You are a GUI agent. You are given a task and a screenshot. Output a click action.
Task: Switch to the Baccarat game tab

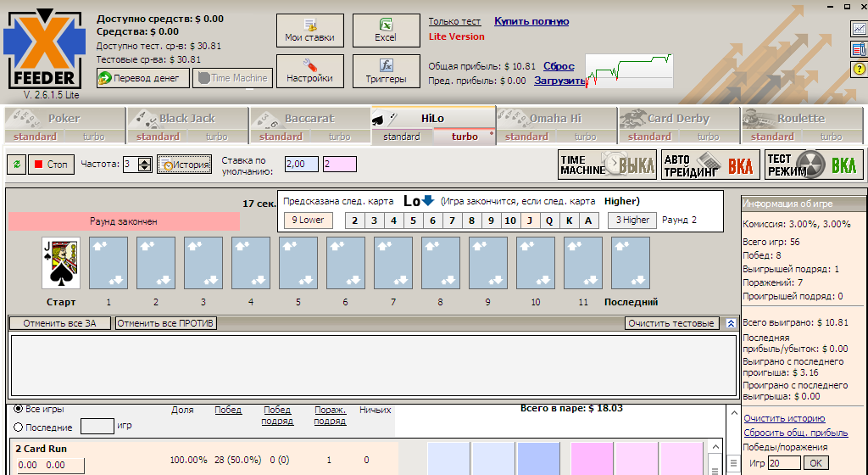point(309,119)
